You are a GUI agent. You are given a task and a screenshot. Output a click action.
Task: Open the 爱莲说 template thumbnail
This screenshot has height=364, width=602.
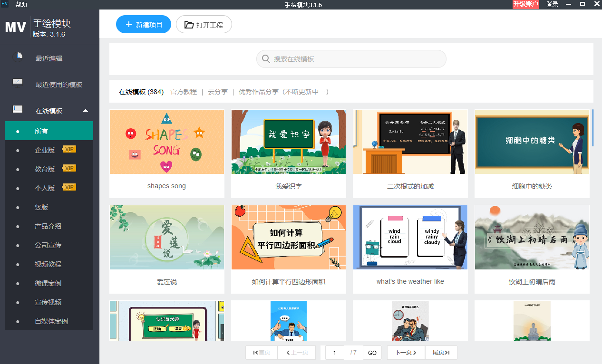[167, 237]
